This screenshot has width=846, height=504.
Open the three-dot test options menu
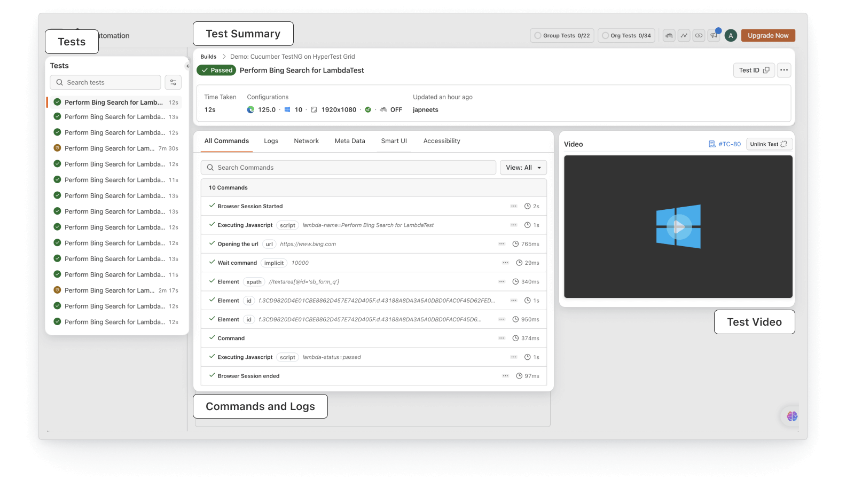[784, 70]
